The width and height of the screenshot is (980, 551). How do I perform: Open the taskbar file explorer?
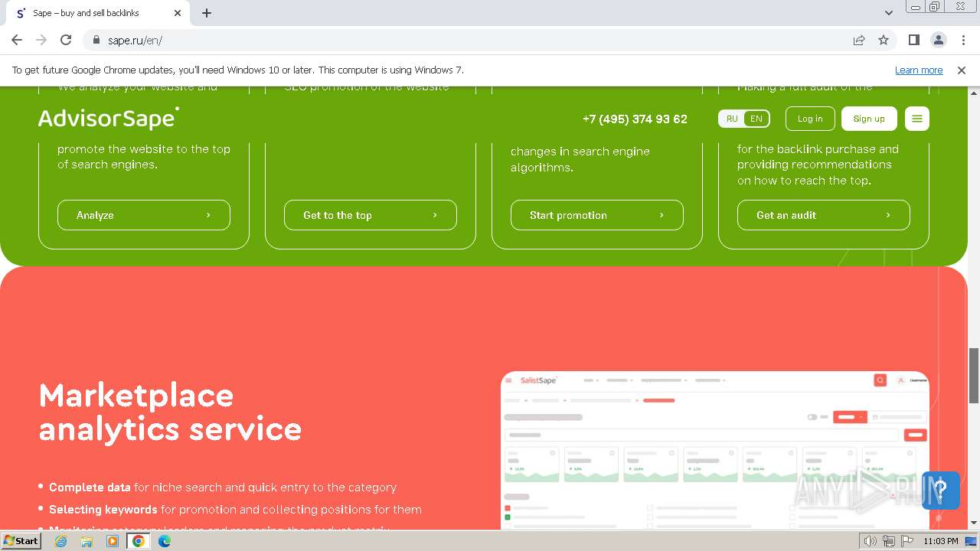coord(87,541)
